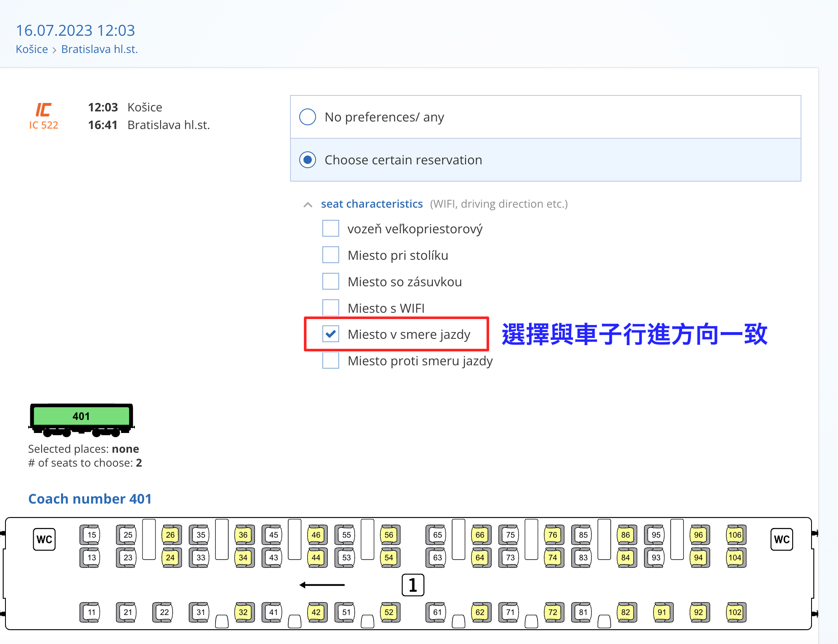Choose available seat 104
The image size is (838, 644).
click(x=735, y=557)
